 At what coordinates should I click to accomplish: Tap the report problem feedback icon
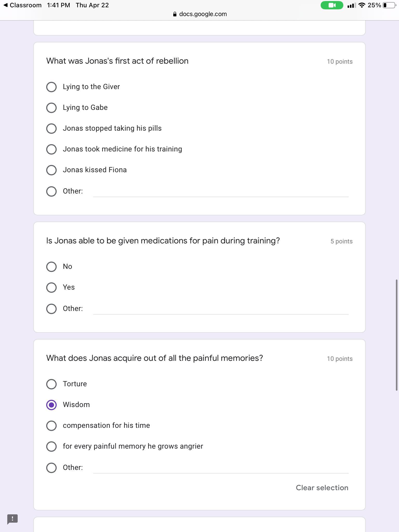tap(12, 519)
